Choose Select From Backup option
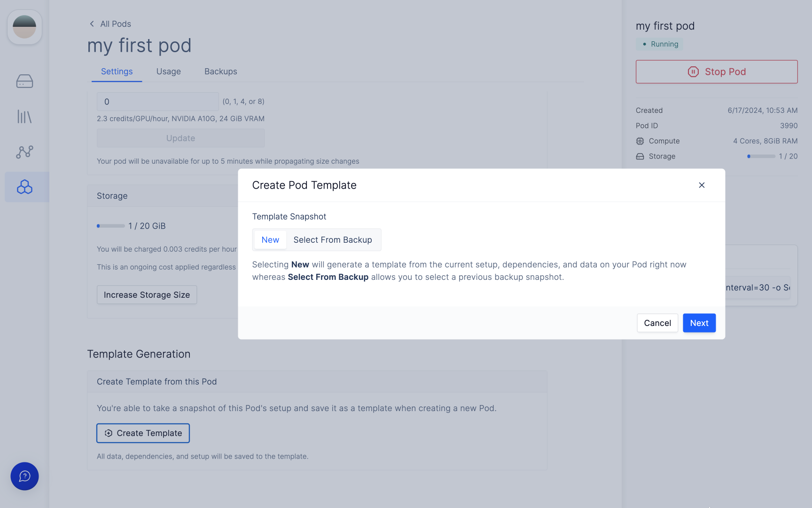812x508 pixels. click(333, 240)
